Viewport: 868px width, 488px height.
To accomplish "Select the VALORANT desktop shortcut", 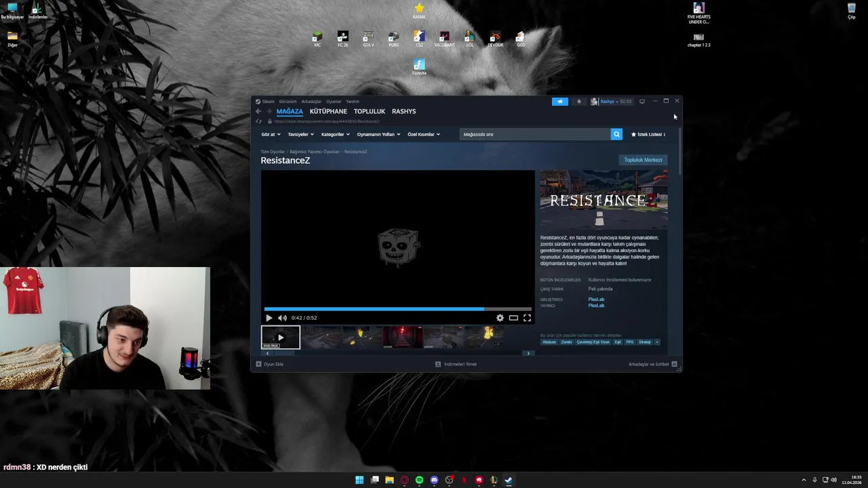I will pyautogui.click(x=444, y=39).
